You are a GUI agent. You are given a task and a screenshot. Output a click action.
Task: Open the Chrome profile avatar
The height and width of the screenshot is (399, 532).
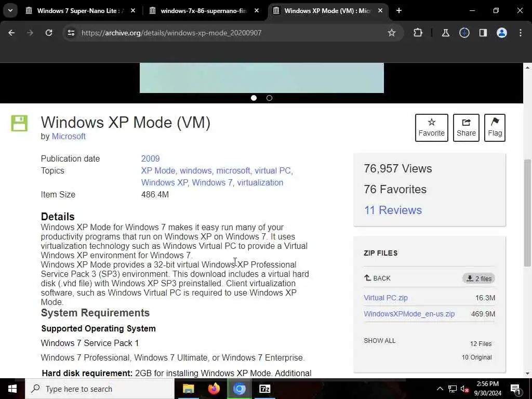pos(501,33)
